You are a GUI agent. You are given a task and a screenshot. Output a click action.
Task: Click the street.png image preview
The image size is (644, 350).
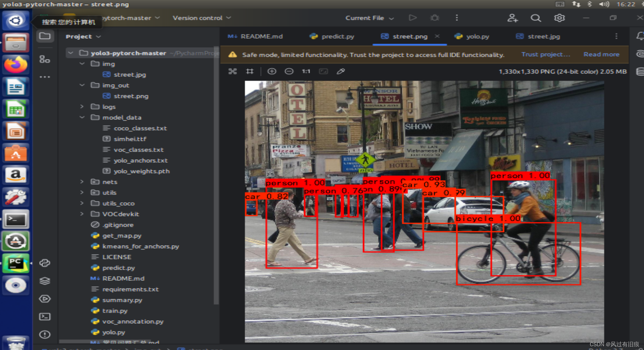424,212
